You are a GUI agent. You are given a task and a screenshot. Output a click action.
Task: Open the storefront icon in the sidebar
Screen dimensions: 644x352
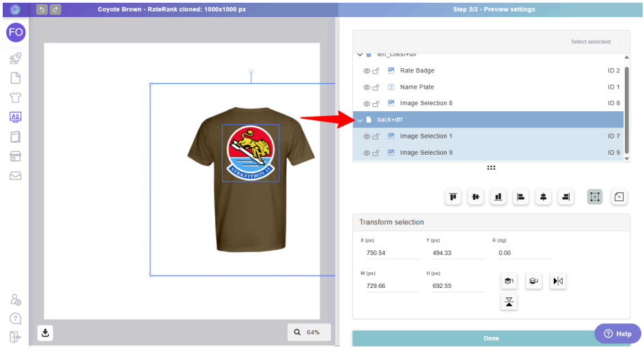pyautogui.click(x=15, y=156)
